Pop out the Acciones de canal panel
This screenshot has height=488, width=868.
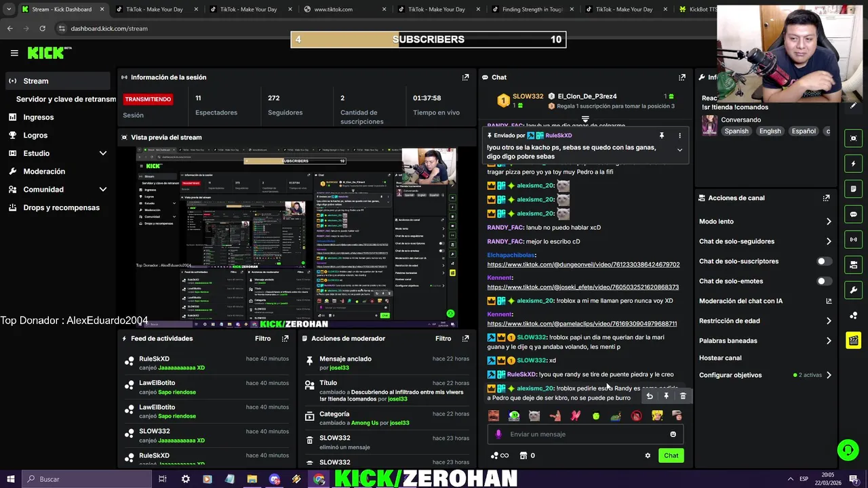(x=826, y=198)
